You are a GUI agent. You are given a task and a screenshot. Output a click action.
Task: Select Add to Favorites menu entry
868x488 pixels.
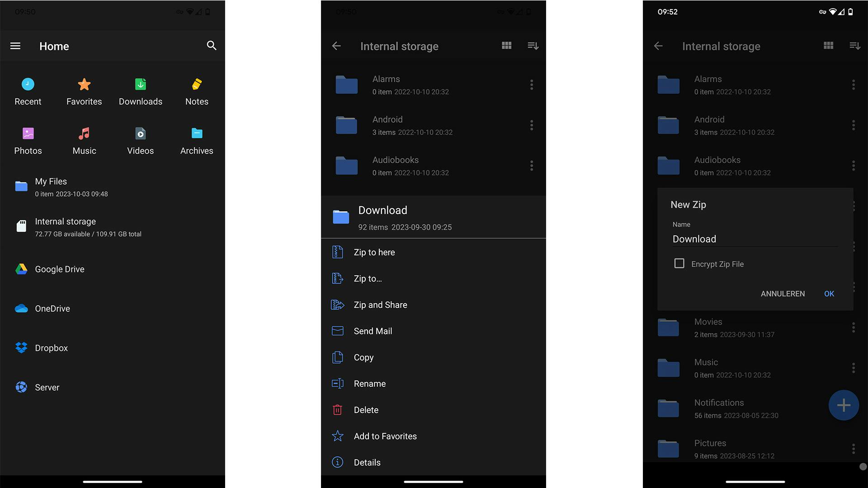(385, 436)
